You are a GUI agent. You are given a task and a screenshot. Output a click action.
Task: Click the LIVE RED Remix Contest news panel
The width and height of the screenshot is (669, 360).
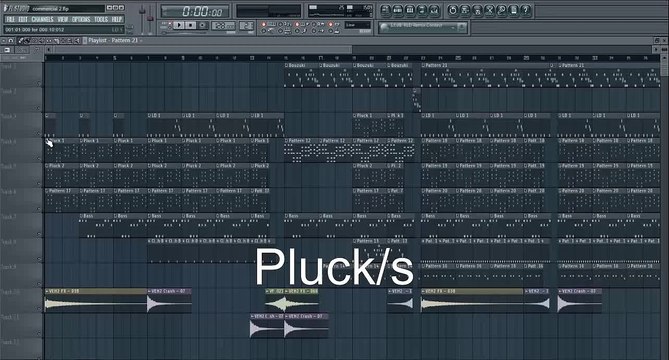tap(422, 27)
